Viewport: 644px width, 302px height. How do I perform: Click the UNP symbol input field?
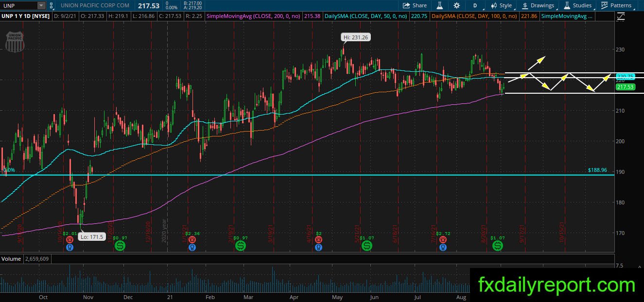coord(18,5)
